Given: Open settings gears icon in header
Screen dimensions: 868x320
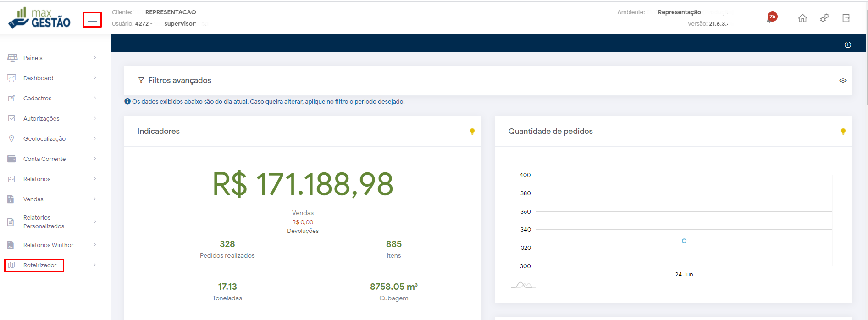Looking at the screenshot, I should coord(824,18).
